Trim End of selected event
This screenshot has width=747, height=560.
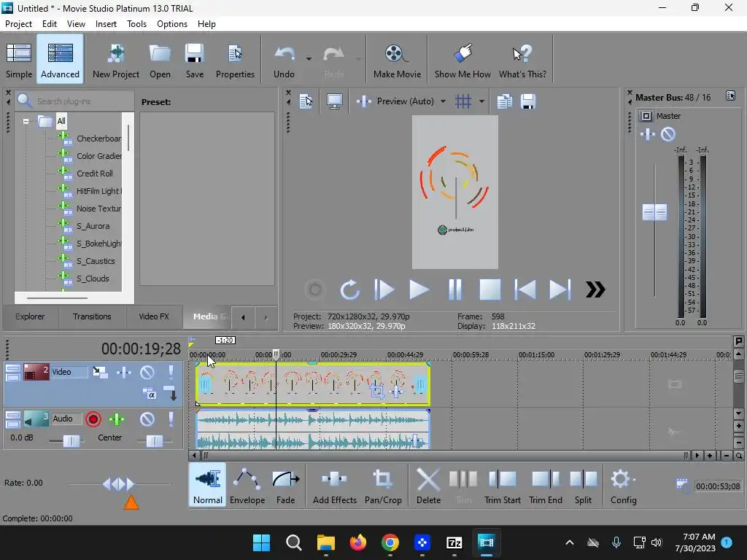[546, 485]
